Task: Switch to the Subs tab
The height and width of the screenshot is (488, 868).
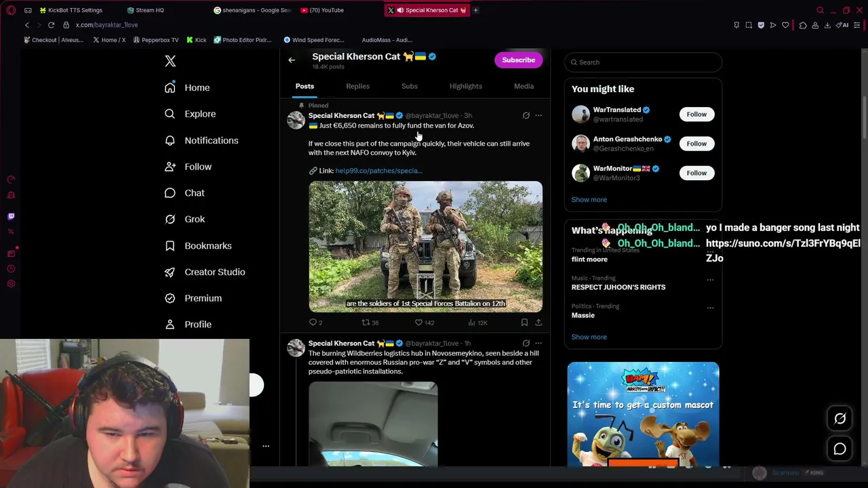Action: 410,87
